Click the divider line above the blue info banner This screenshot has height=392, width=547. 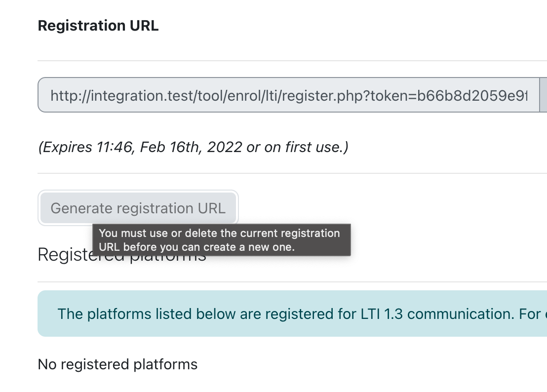click(x=292, y=282)
